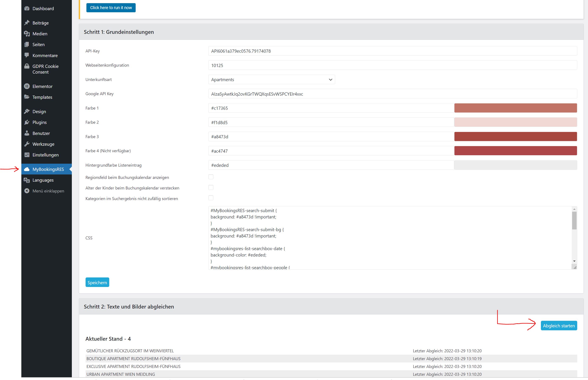Click the Languages translate icon
588x380 pixels.
[27, 180]
